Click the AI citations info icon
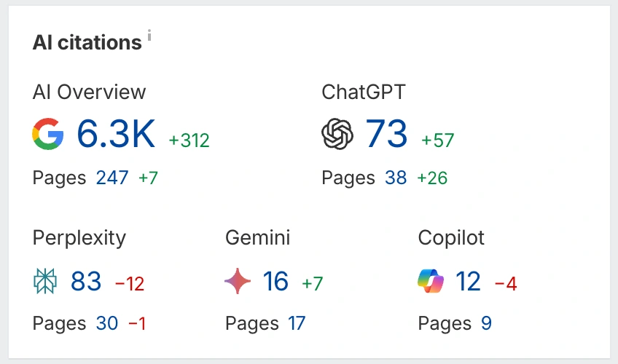Viewport: 618px width, 364px height. point(149,36)
